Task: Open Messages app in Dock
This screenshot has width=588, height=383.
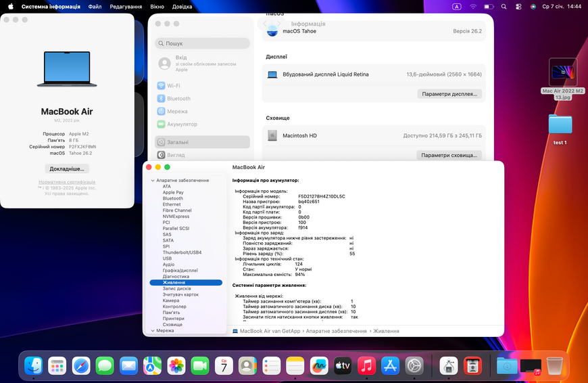Action: click(x=105, y=365)
